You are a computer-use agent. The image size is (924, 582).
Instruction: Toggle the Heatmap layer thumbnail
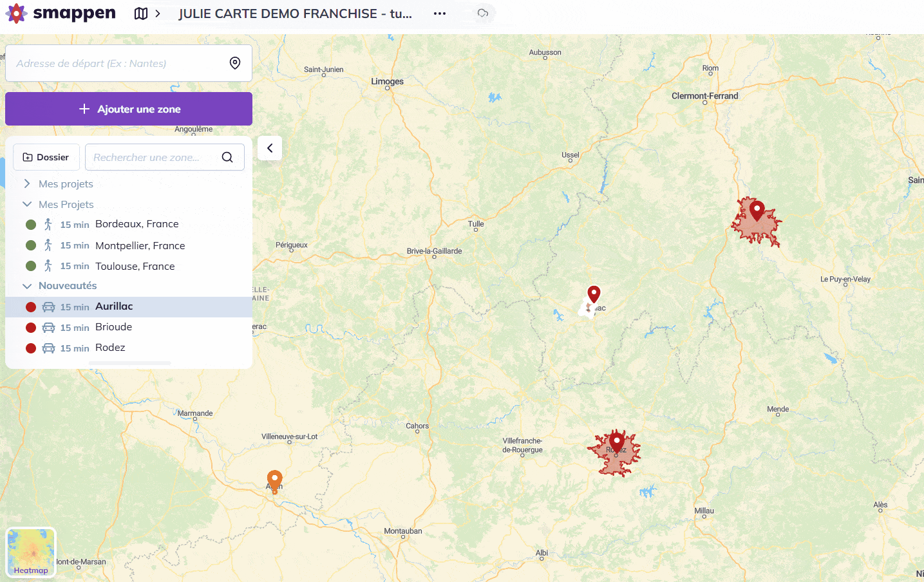click(31, 552)
